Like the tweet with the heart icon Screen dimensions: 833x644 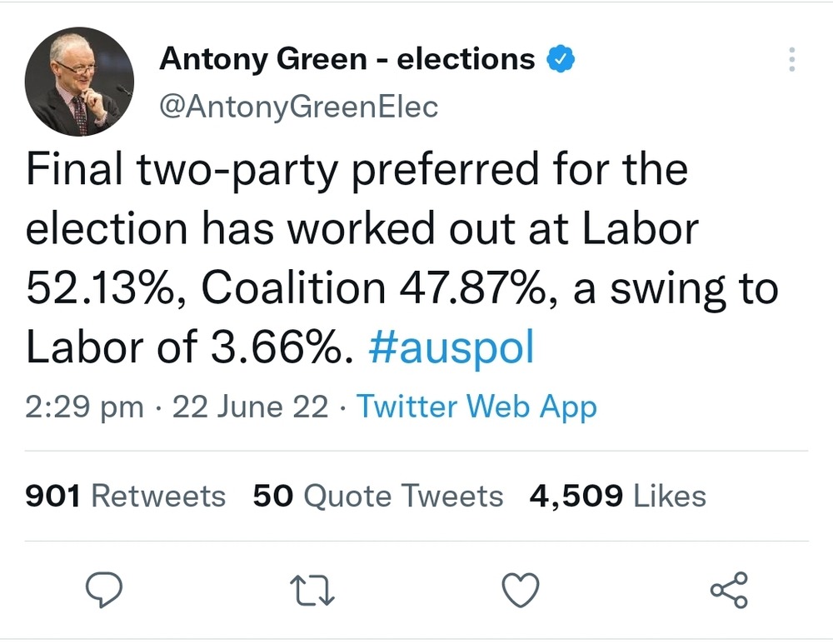521,590
